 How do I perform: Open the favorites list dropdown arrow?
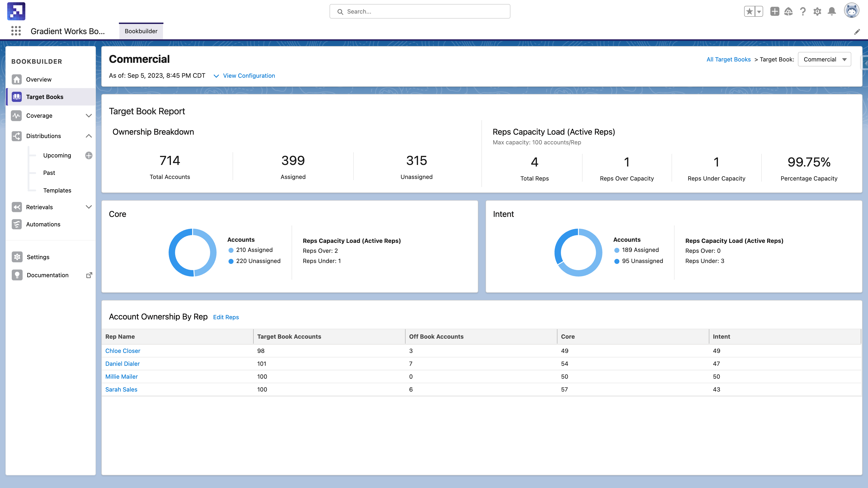[759, 12]
